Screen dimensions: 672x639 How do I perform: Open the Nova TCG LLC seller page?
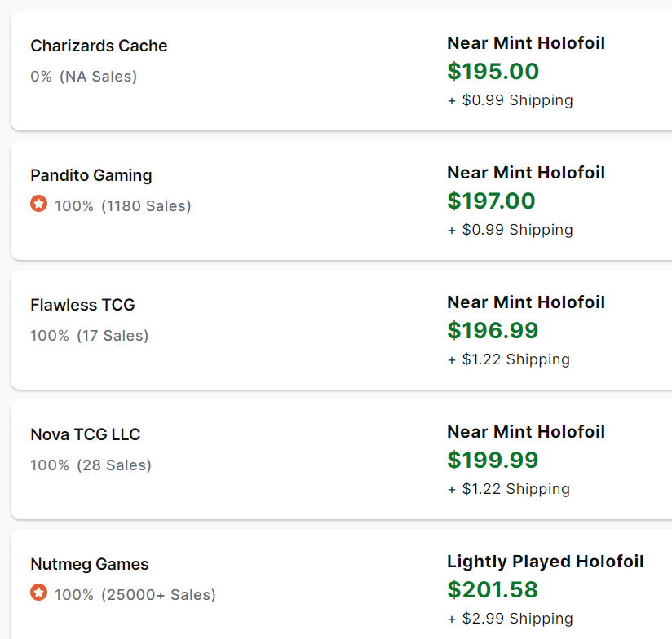(x=86, y=434)
